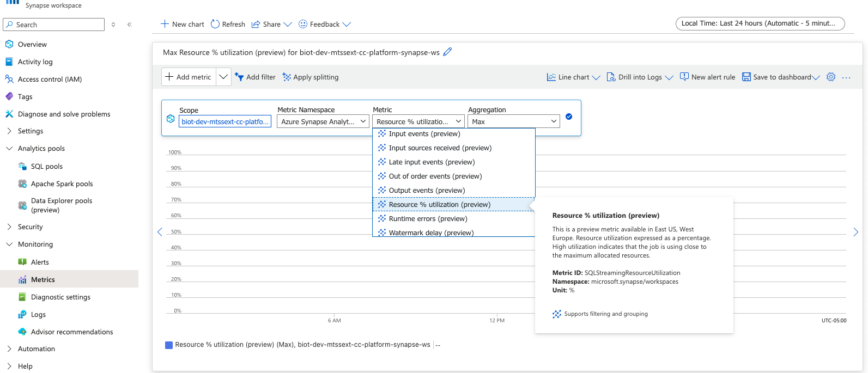Image resolution: width=868 pixels, height=373 pixels.
Task: Collapse the sidebar with double-chevron icon
Action: click(x=130, y=25)
